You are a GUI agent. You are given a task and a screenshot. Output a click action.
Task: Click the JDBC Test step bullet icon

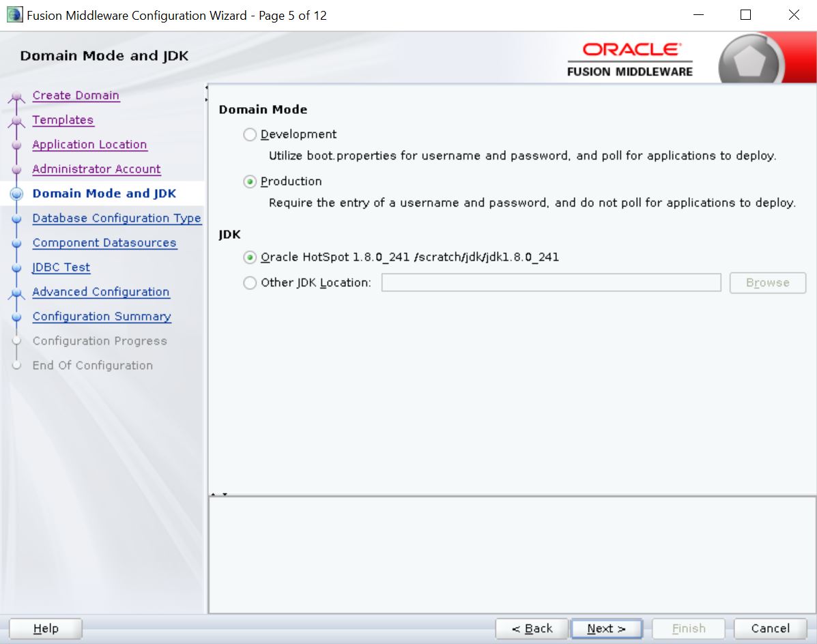pos(16,267)
